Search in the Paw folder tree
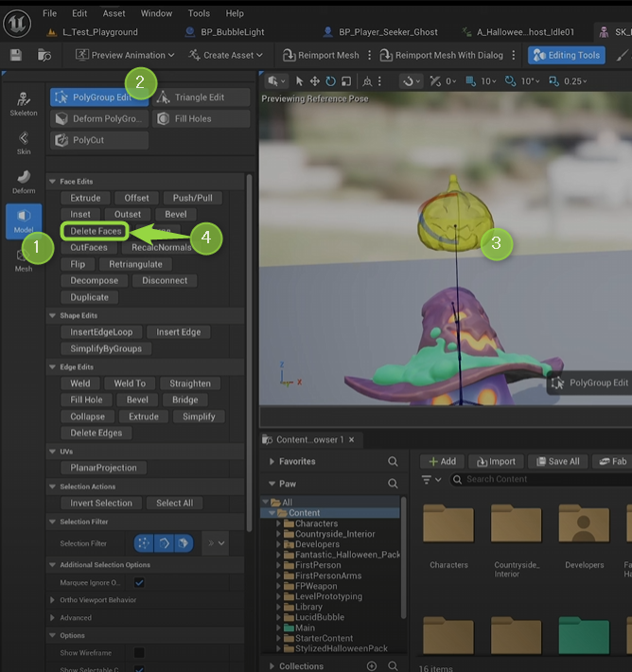This screenshot has width=632, height=672. coord(393,484)
